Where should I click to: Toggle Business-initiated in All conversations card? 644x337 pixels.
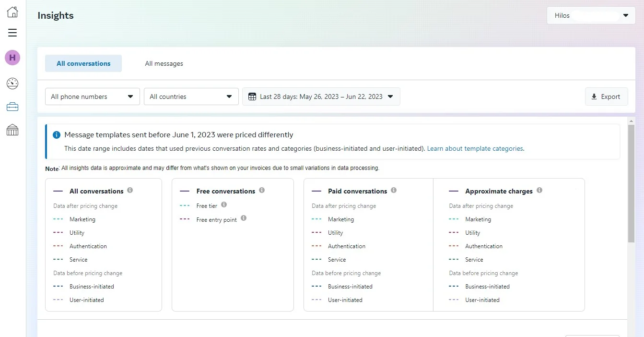click(84, 287)
